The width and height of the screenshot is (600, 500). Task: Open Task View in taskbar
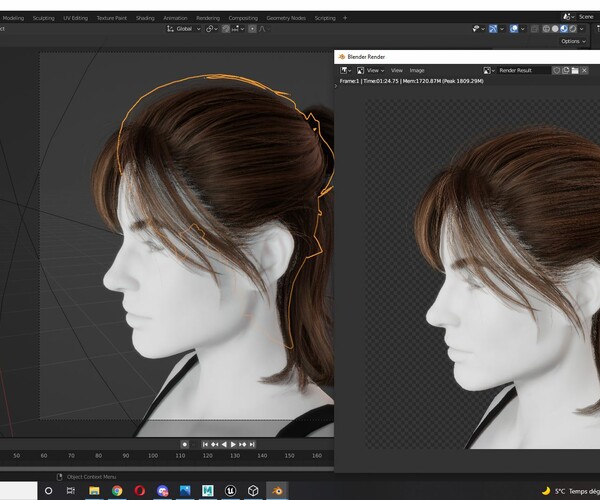(71, 490)
